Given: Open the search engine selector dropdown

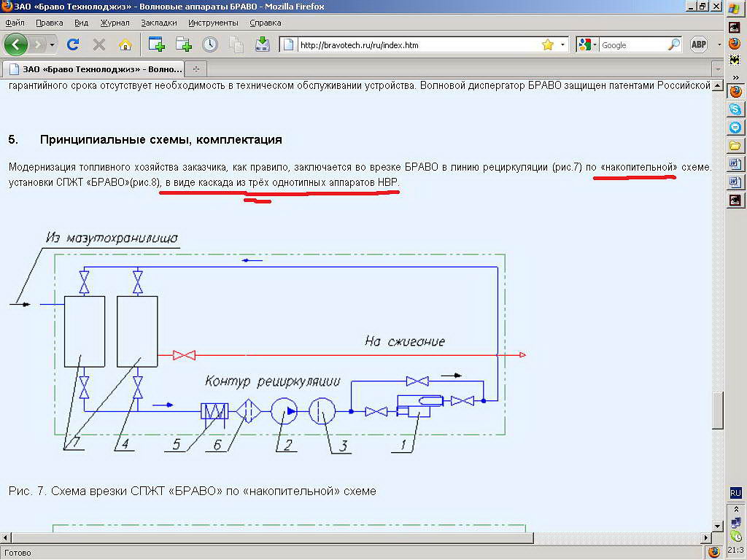Looking at the screenshot, I should click(x=595, y=44).
